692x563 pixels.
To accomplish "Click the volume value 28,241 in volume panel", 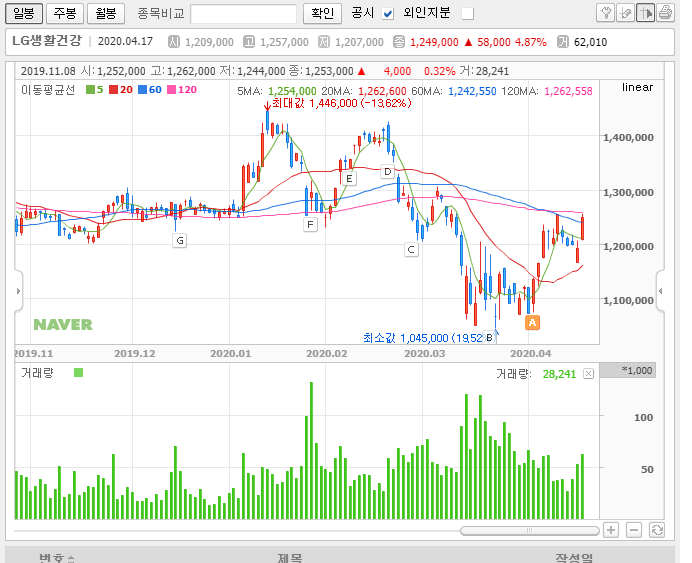I will click(x=559, y=374).
